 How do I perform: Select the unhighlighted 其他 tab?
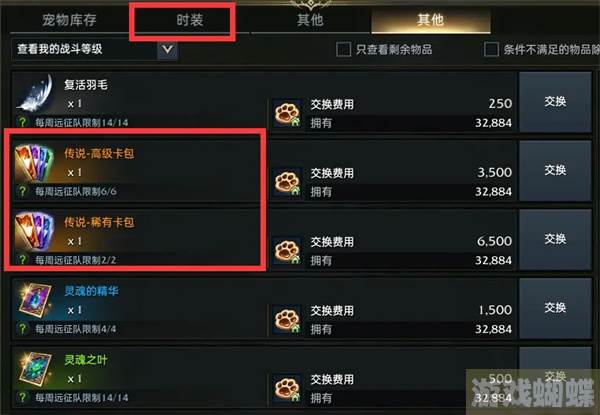(310, 20)
